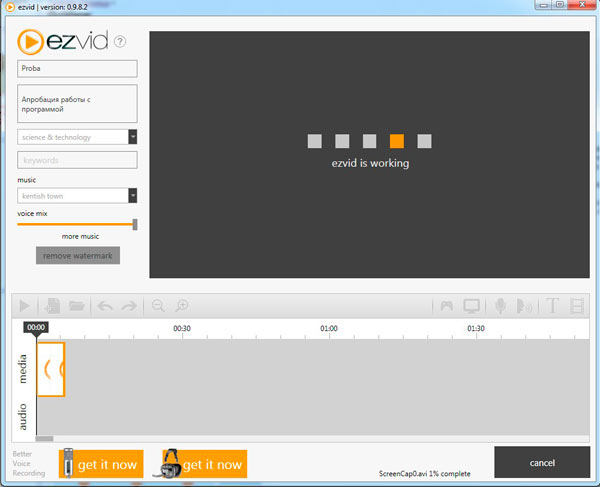Click the microphone record voice icon
Image resolution: width=600 pixels, height=487 pixels.
500,306
